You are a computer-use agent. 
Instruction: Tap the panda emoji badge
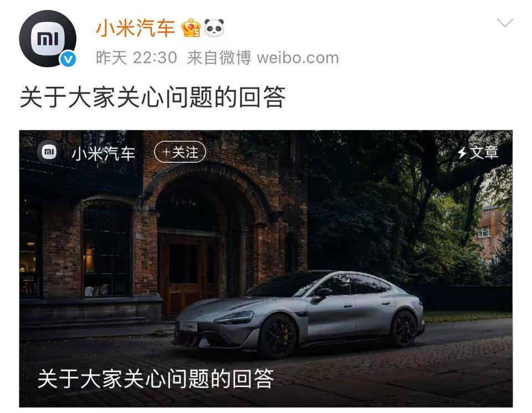click(x=214, y=28)
